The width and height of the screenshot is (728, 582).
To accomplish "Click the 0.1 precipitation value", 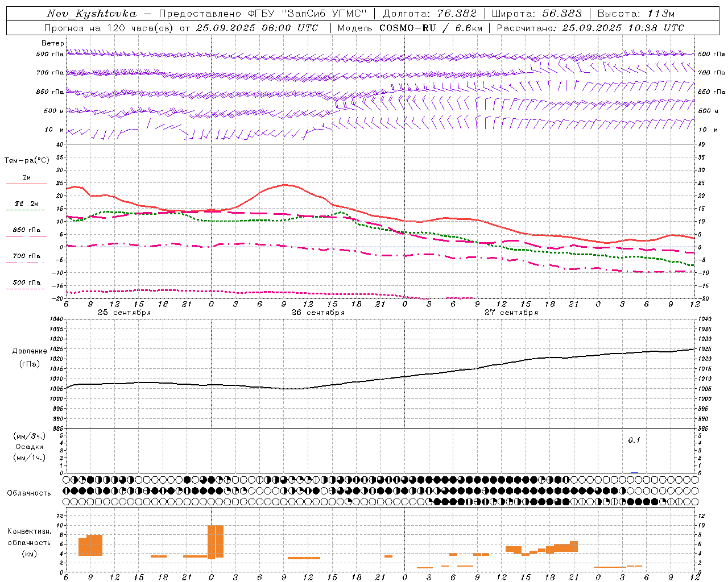I will click(x=634, y=440).
